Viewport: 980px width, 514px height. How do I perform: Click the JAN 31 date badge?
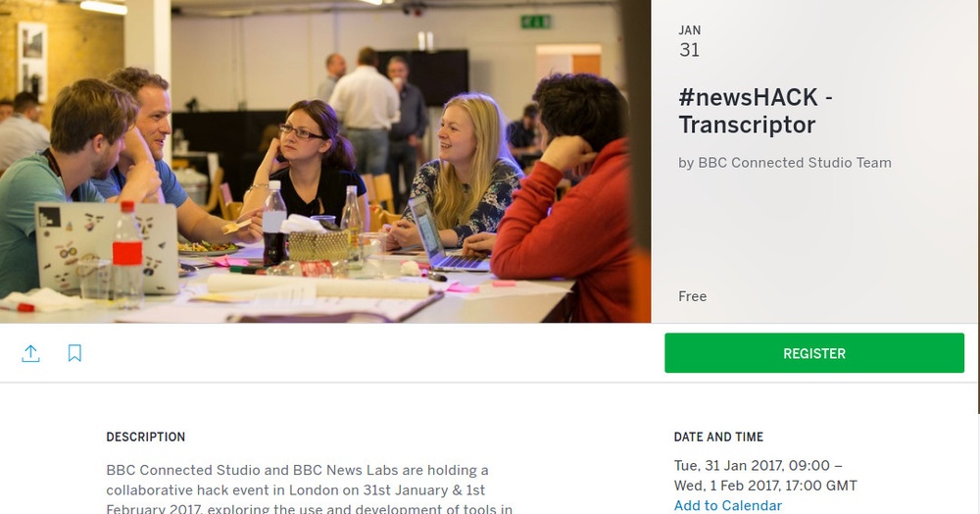[689, 42]
